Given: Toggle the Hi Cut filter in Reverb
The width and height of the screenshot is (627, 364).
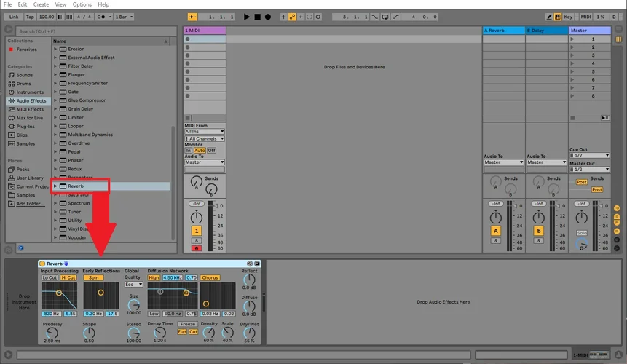Looking at the screenshot, I should 68,277.
